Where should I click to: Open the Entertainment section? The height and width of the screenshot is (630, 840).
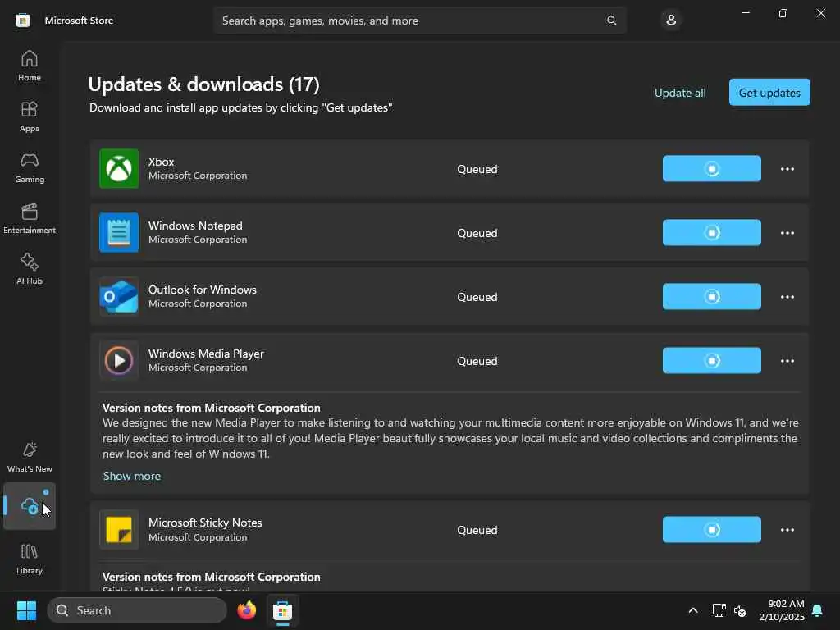tap(30, 218)
